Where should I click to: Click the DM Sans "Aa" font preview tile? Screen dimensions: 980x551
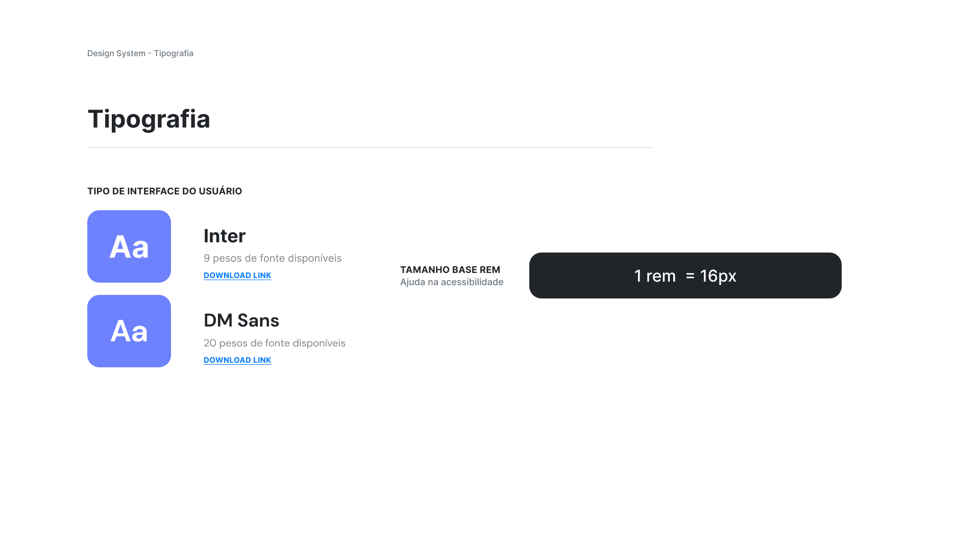point(129,331)
